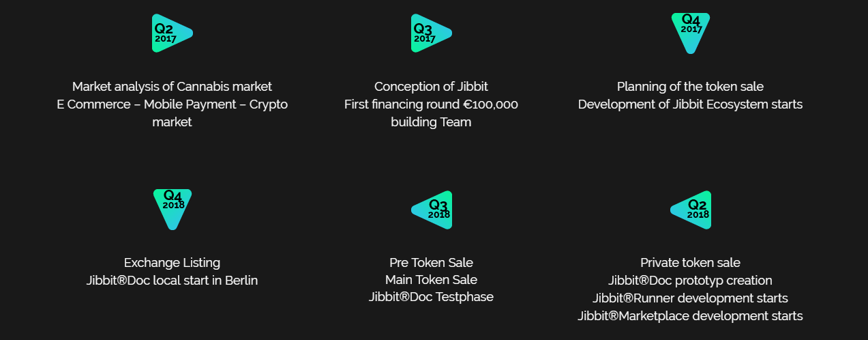This screenshot has height=340, width=868.
Task: Click the Q2 2018 left-pointing arrow icon
Action: (691, 210)
